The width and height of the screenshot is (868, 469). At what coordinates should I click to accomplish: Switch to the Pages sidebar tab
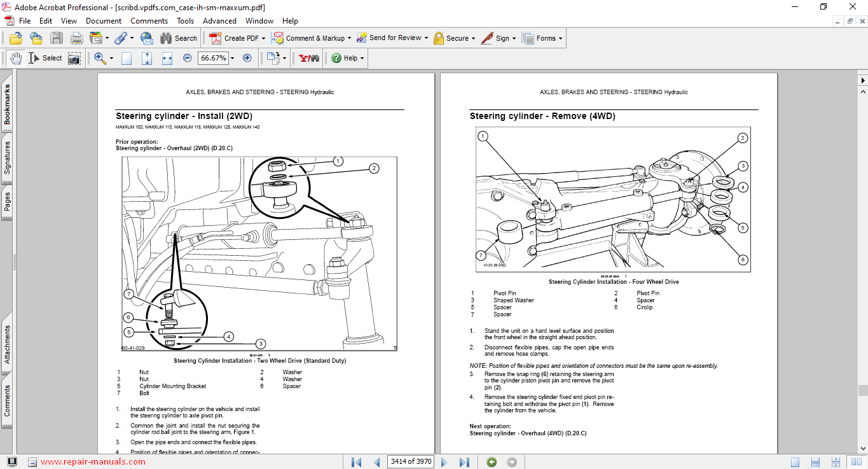[x=7, y=201]
